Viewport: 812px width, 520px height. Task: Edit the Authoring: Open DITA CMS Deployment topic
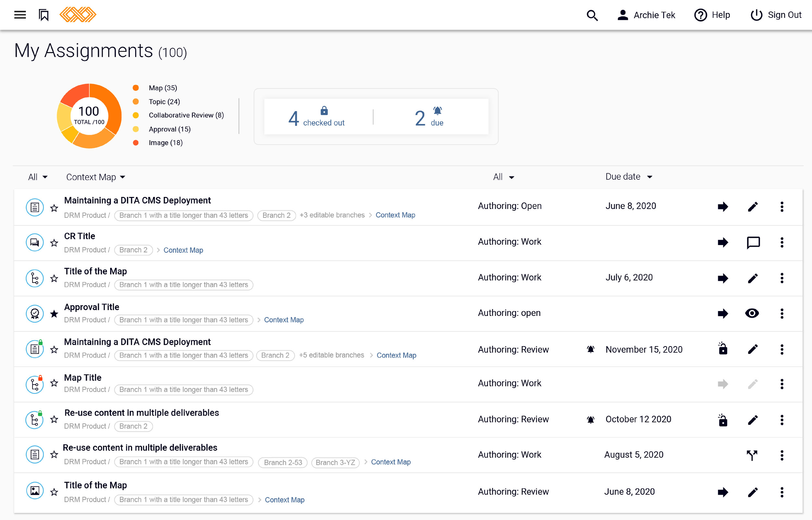[753, 207]
